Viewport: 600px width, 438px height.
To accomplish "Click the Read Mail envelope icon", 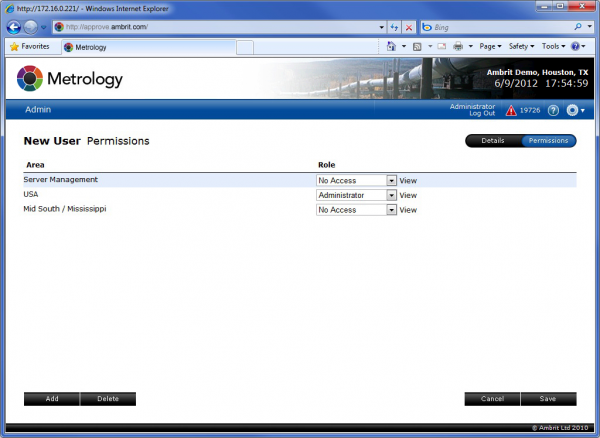I will point(442,47).
